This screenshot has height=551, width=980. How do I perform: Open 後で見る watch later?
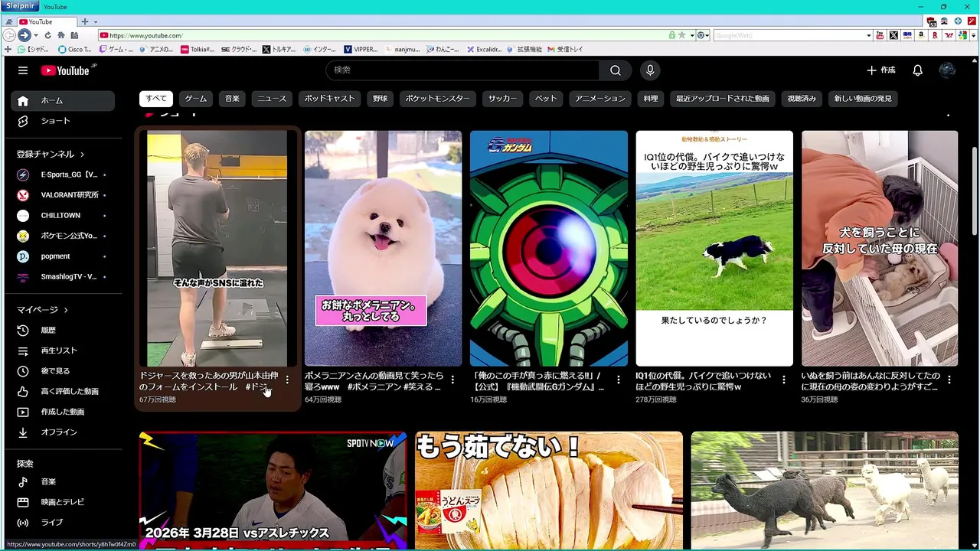[x=63, y=371]
